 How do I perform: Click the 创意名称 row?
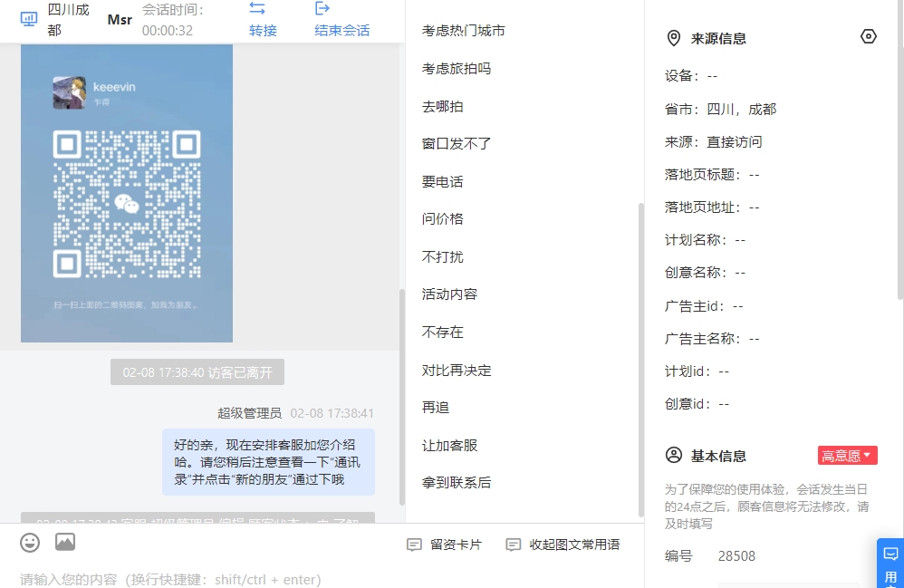(x=705, y=272)
